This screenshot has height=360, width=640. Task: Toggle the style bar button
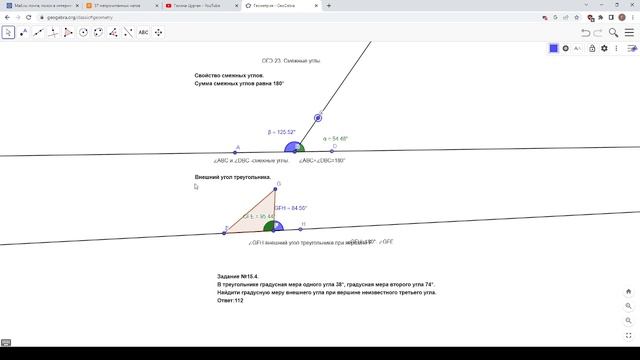(x=632, y=49)
